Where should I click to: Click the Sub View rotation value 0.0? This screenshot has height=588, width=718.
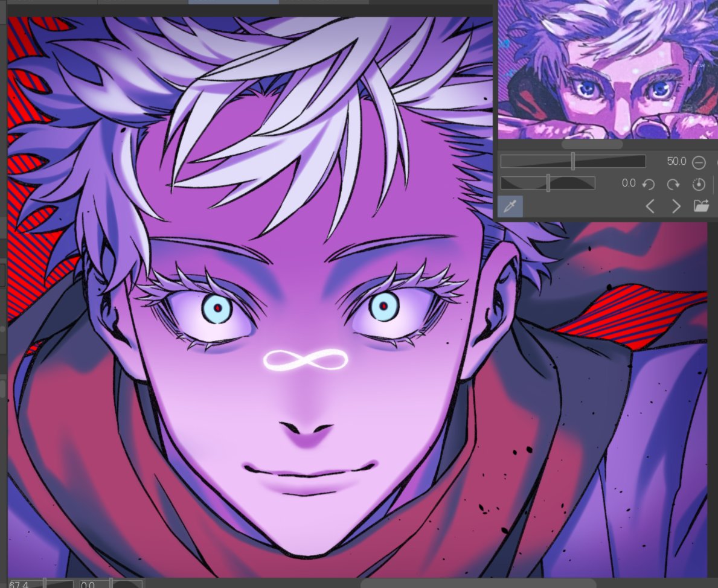(x=628, y=183)
